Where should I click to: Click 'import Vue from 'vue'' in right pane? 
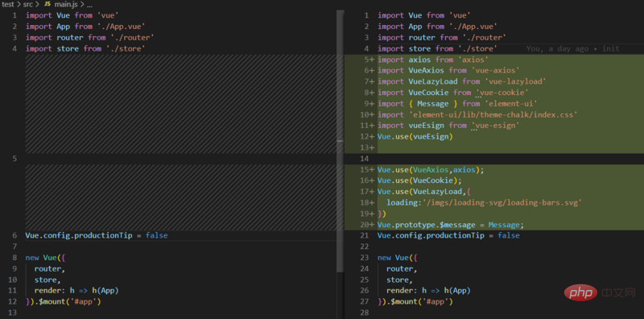[x=424, y=15]
